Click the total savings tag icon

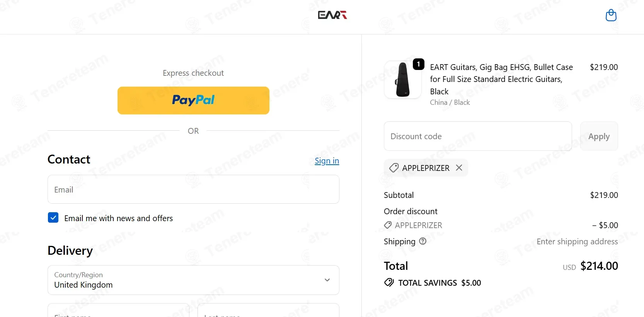(389, 283)
